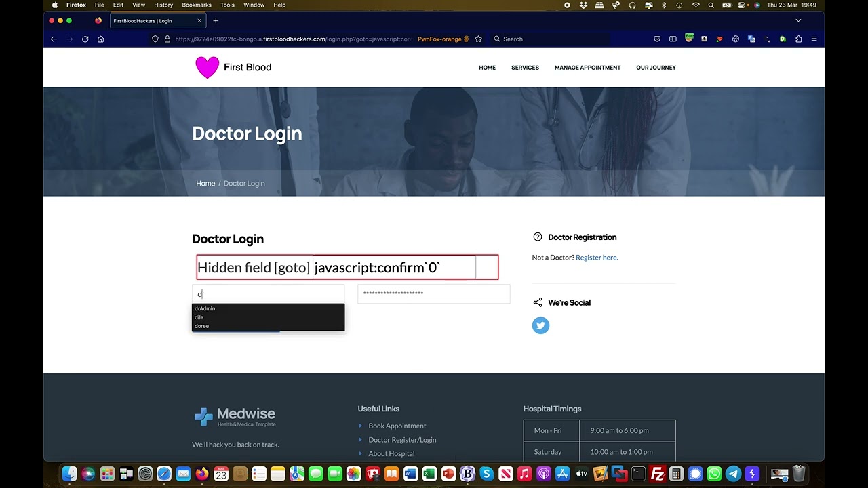Open OUR JOURNEY nav item

point(656,68)
